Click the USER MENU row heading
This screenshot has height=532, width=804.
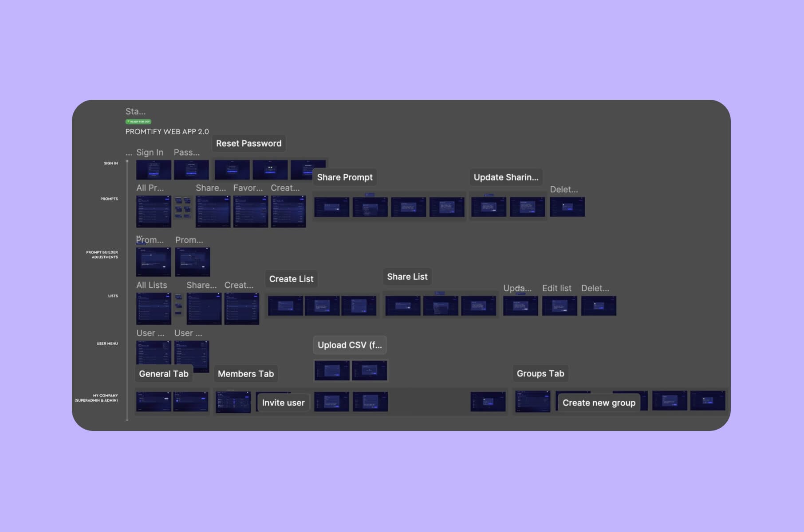tap(107, 344)
